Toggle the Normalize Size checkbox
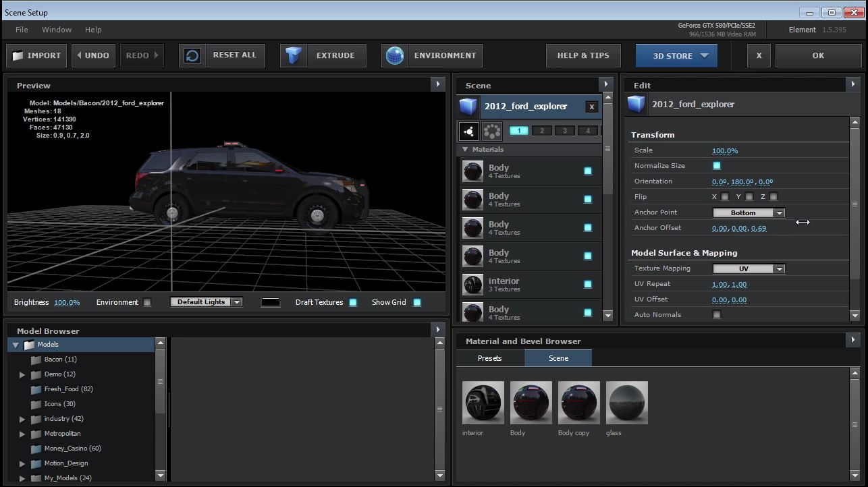The image size is (868, 487). [716, 165]
